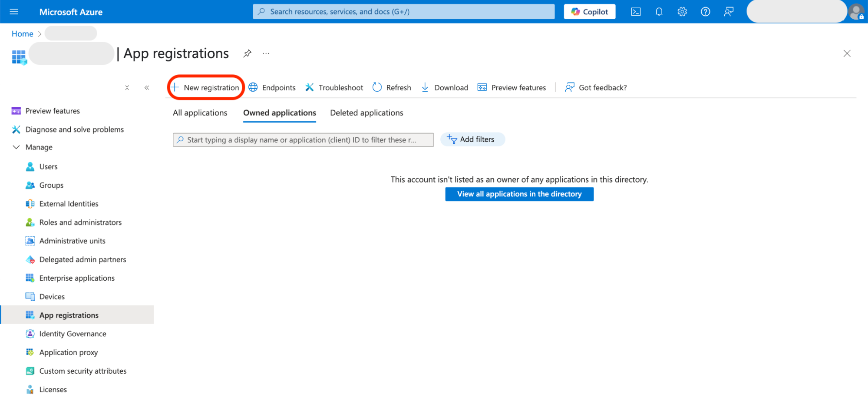The height and width of the screenshot is (401, 868).
Task: Focus the display name filter field
Action: 303,140
